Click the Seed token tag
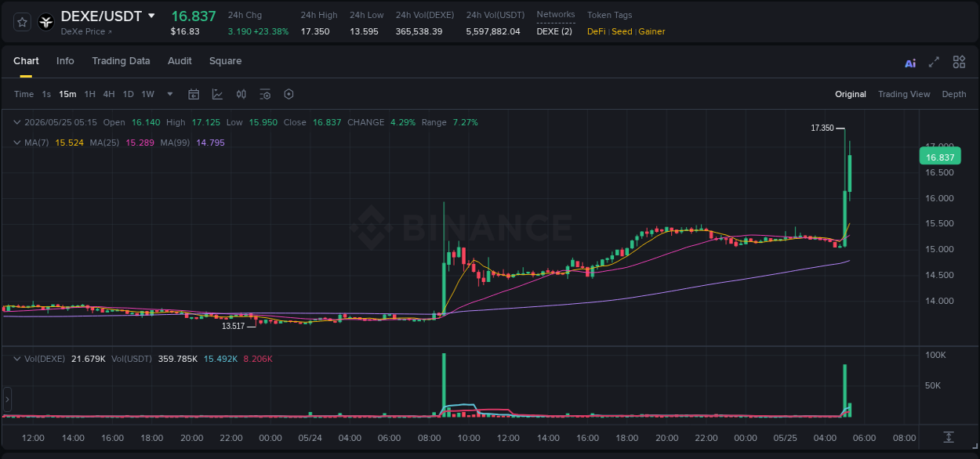The height and width of the screenshot is (459, 980). (622, 31)
